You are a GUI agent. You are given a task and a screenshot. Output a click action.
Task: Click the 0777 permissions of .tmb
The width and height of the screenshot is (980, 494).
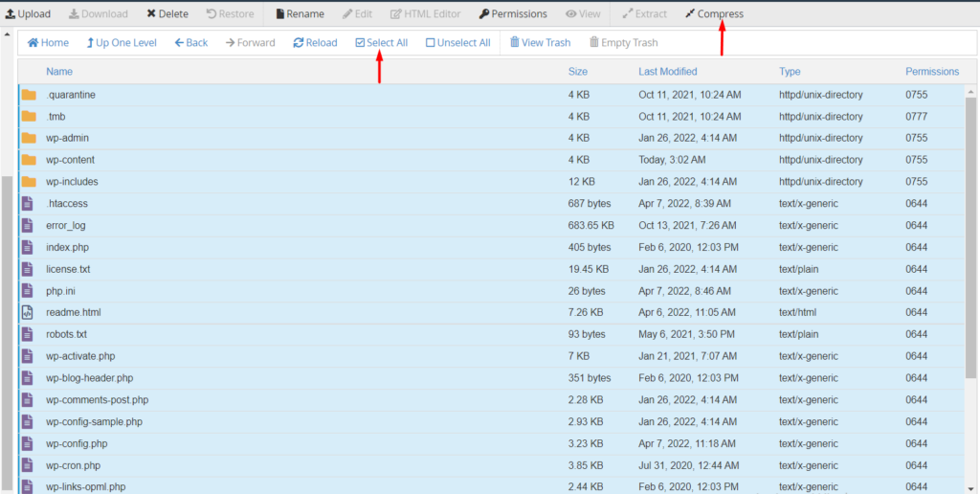(x=916, y=116)
